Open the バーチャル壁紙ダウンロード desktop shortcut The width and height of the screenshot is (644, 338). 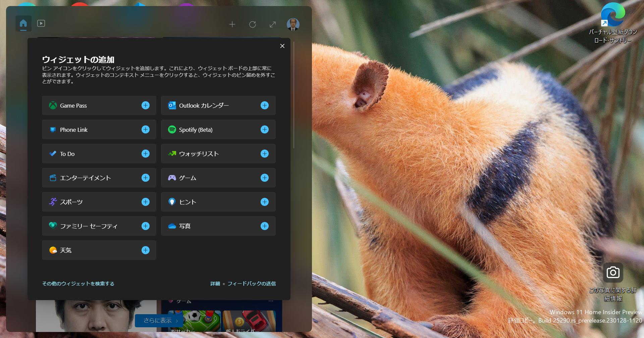(613, 23)
